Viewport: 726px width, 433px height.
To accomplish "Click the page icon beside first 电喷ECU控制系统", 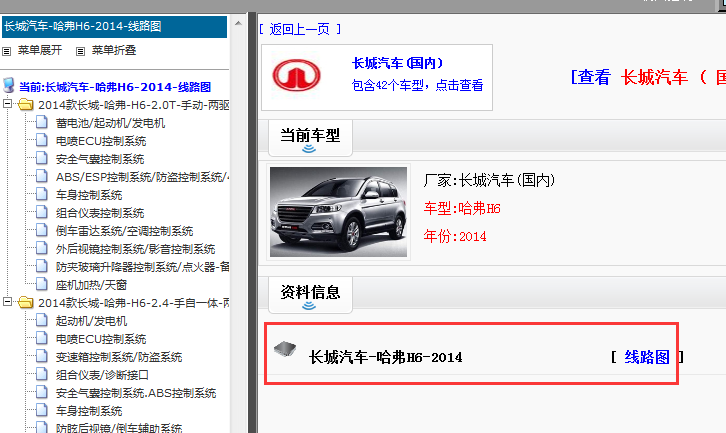I will 42,140.
